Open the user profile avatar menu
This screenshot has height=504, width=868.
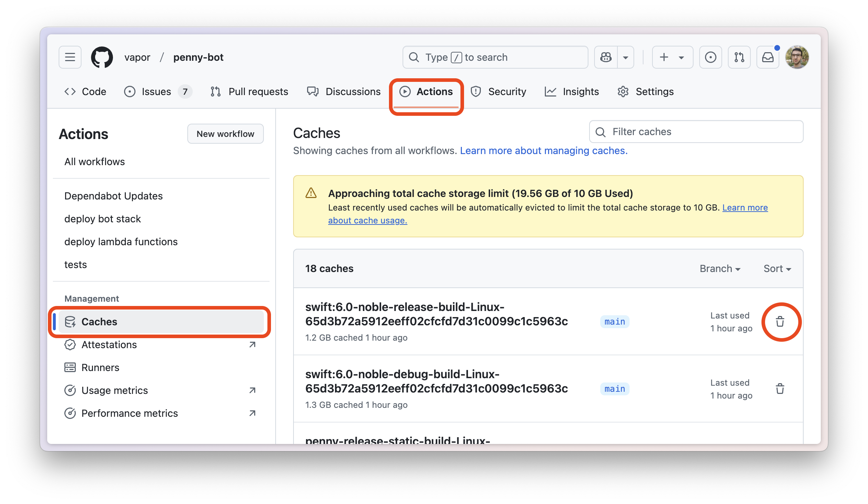click(797, 57)
